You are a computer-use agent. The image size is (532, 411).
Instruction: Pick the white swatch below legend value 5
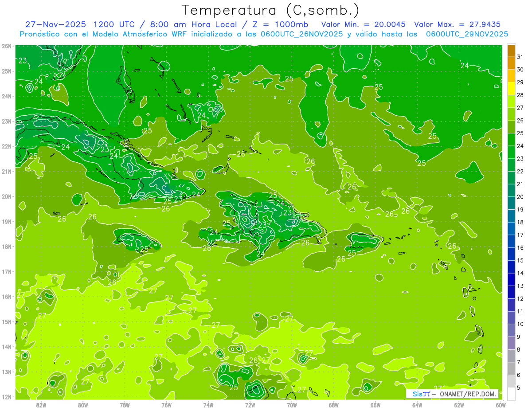tap(511, 394)
